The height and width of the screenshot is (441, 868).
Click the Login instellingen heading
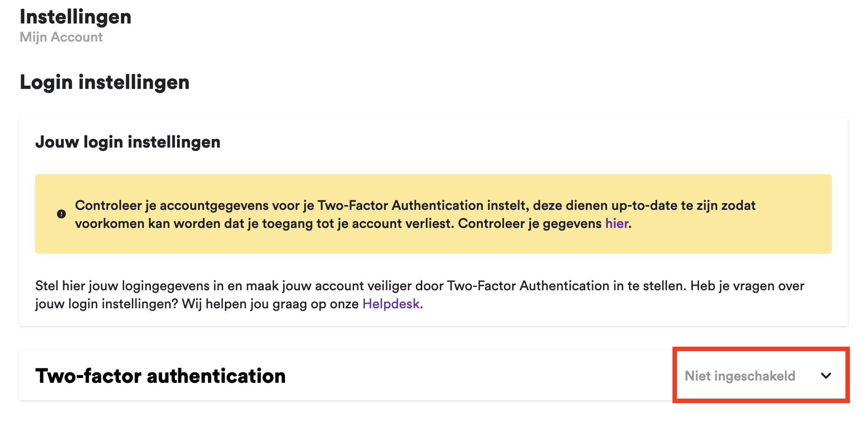105,82
